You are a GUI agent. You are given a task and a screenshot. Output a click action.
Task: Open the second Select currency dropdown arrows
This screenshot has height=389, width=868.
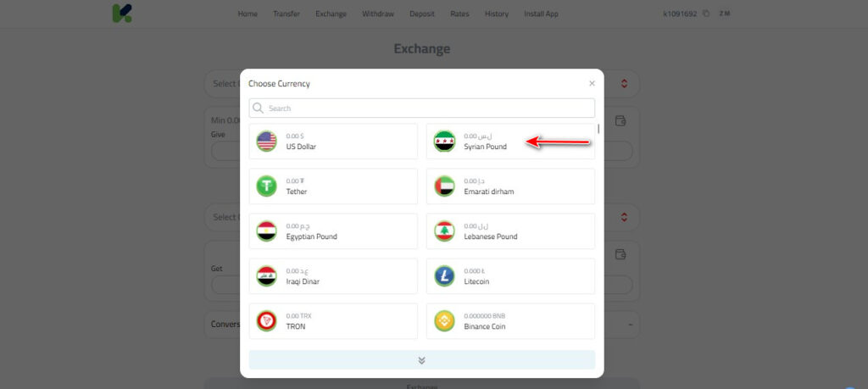625,217
